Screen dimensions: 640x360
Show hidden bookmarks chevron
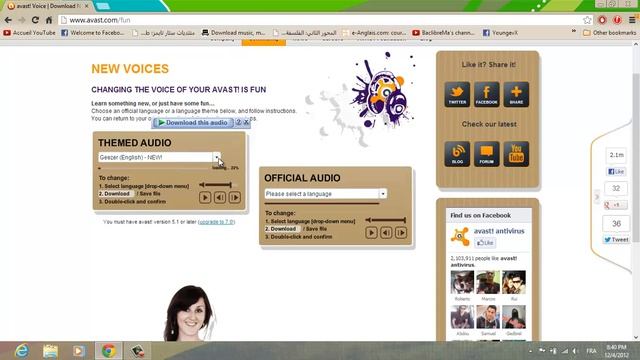574,31
